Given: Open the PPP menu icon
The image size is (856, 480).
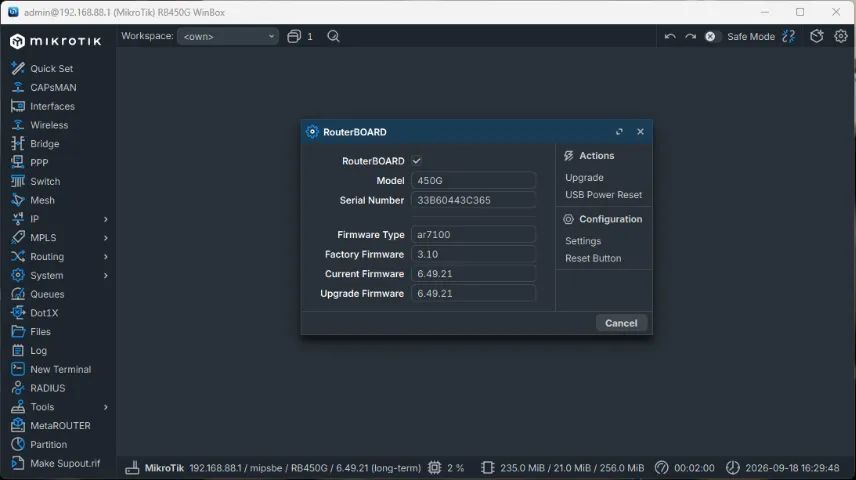Looking at the screenshot, I should click(x=17, y=163).
